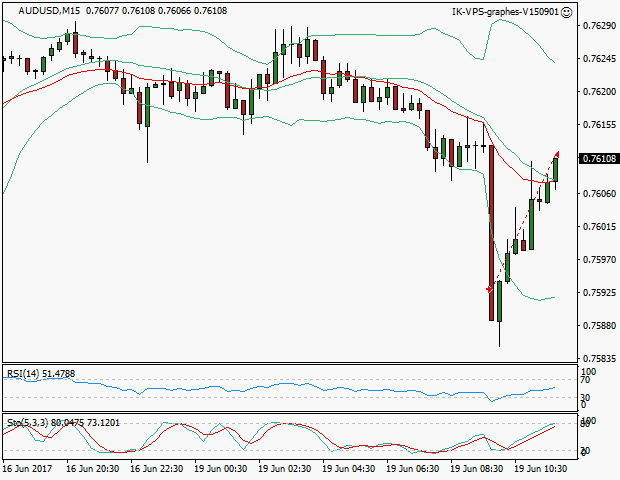Select the red arrow at the dashed line top
620x480 pixels.
(x=556, y=154)
